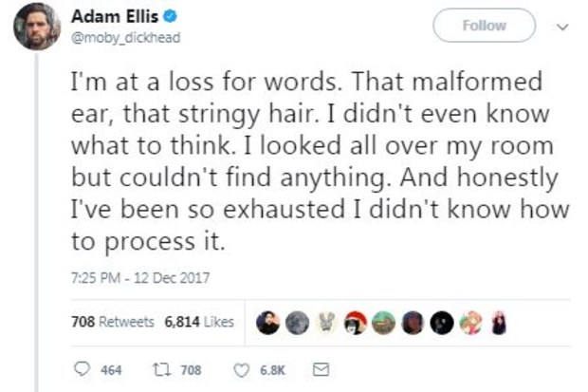Screen dimensions: 588x392
Task: Open the gray moon liker avatar
Action: click(x=298, y=323)
